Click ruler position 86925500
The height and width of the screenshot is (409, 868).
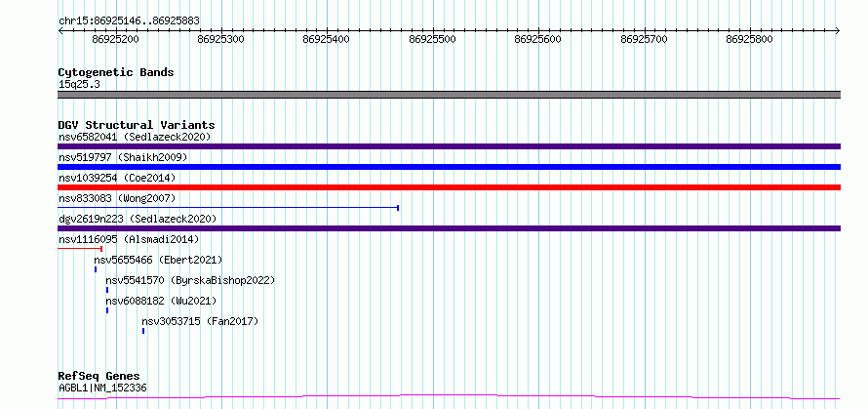433,40
